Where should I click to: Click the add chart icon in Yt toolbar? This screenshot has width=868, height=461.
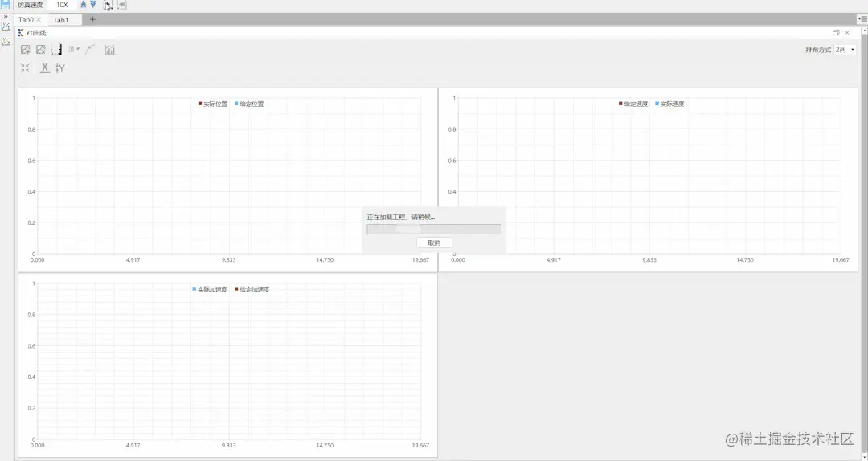[26, 50]
